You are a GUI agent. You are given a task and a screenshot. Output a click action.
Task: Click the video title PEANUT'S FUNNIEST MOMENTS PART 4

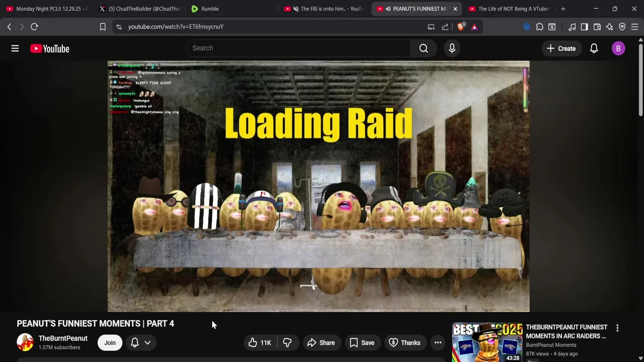(x=96, y=324)
